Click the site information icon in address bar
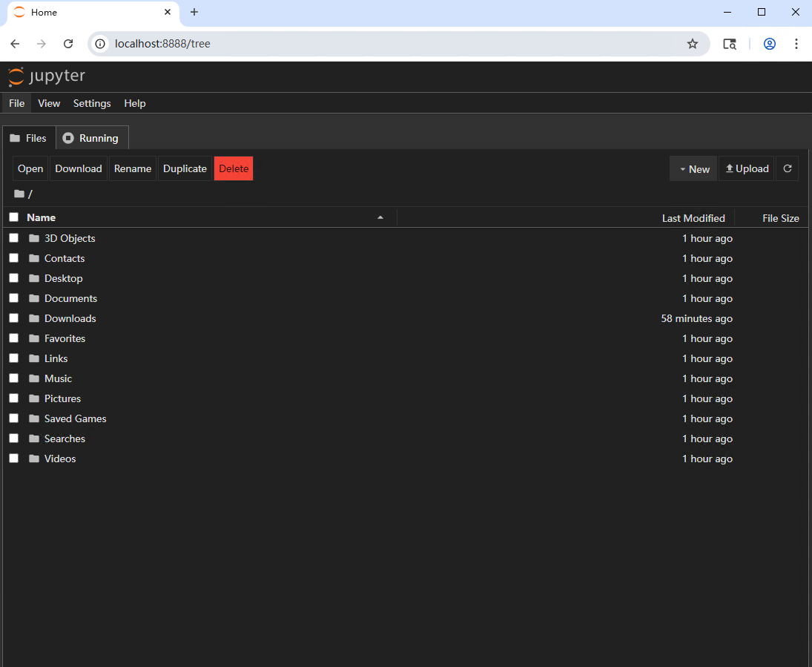The height and width of the screenshot is (667, 812). [x=101, y=44]
